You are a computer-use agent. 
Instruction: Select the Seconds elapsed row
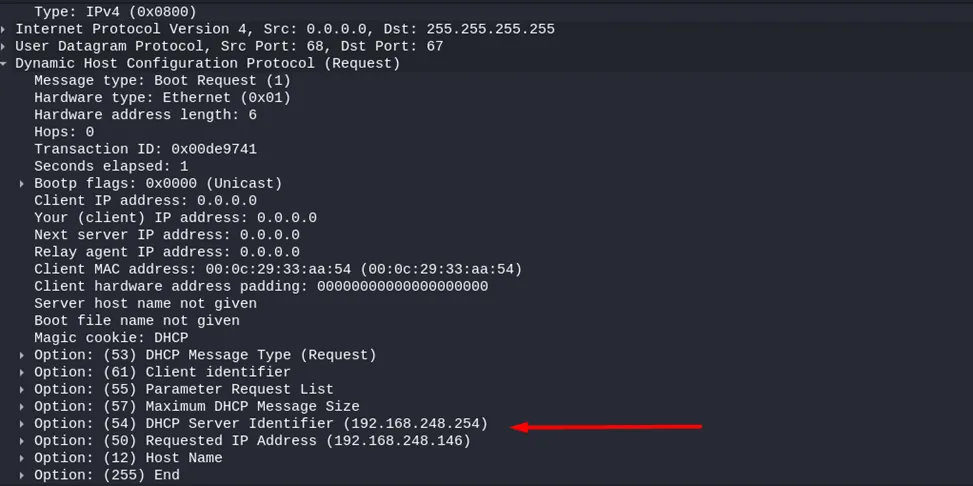point(110,166)
